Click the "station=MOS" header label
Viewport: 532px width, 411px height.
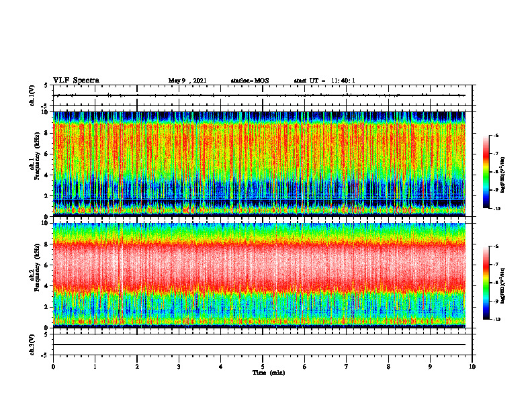click(x=250, y=81)
